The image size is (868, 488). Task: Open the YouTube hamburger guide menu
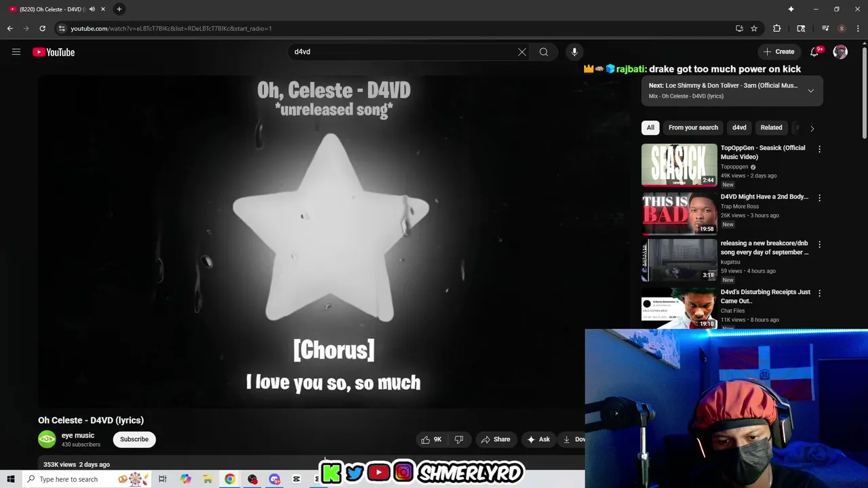16,52
